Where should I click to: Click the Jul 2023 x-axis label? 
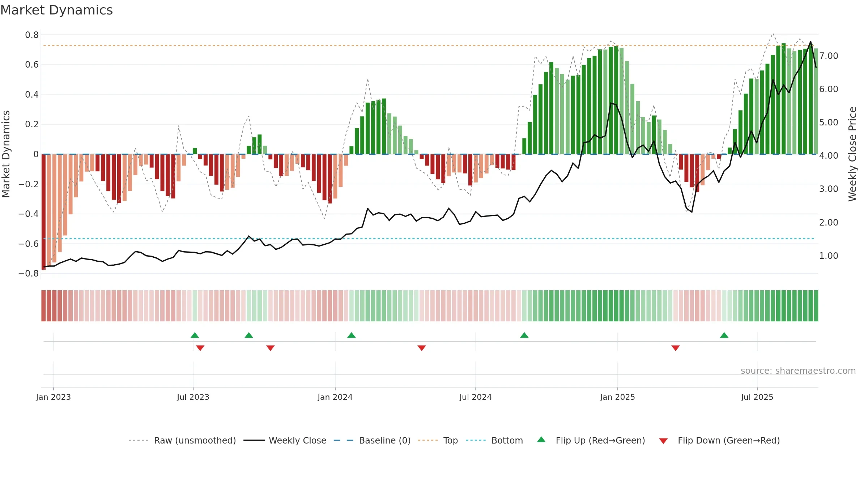click(x=193, y=397)
